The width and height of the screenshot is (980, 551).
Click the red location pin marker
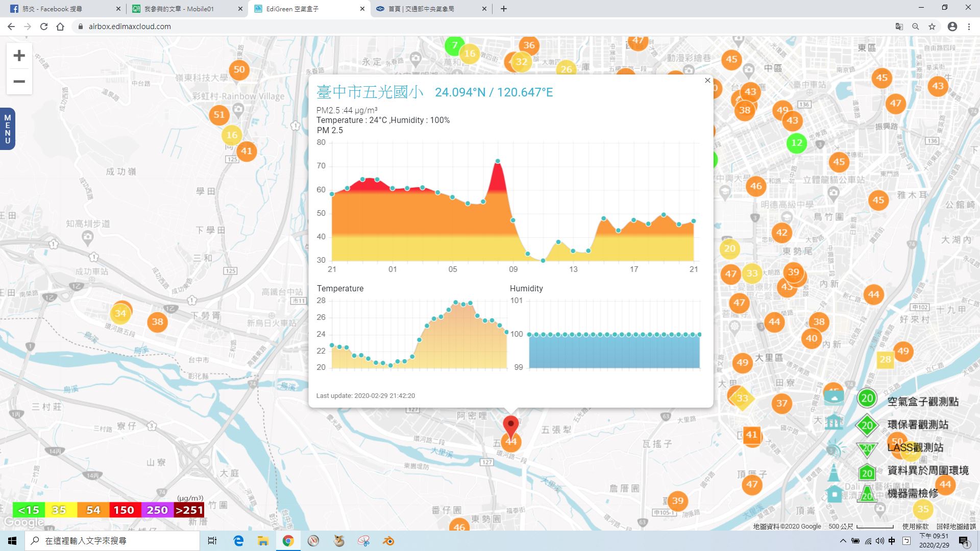[510, 425]
